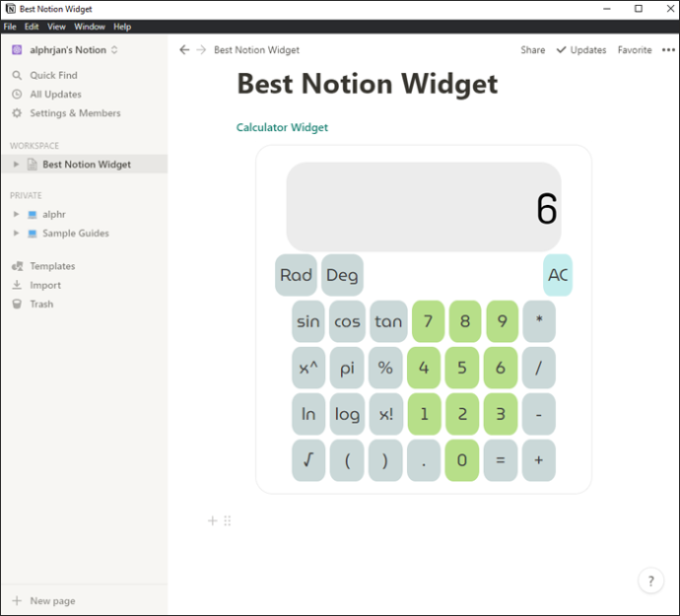Click the minus calculator key

coord(539,414)
